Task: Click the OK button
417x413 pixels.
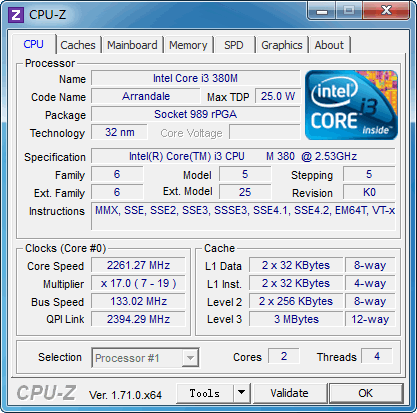Action: click(366, 393)
